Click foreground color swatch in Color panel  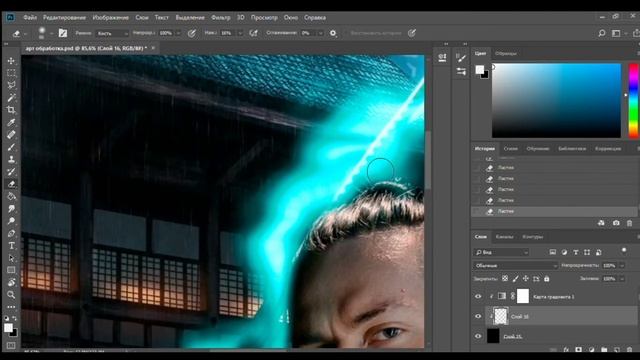[480, 69]
